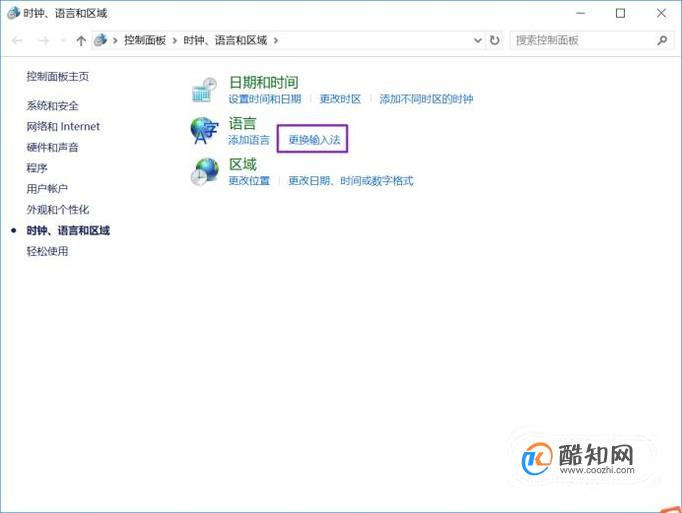
Task: Open 更换输入法 link
Action: pos(314,140)
